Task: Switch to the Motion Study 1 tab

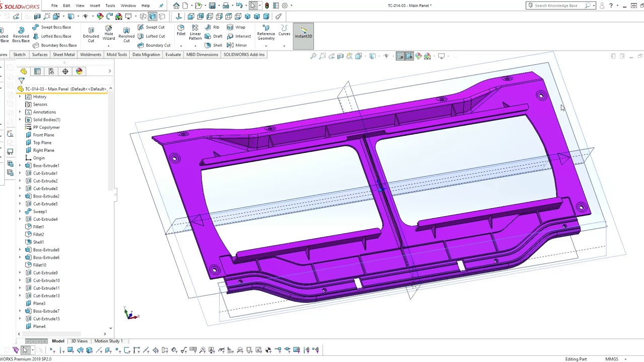Action: click(x=108, y=341)
